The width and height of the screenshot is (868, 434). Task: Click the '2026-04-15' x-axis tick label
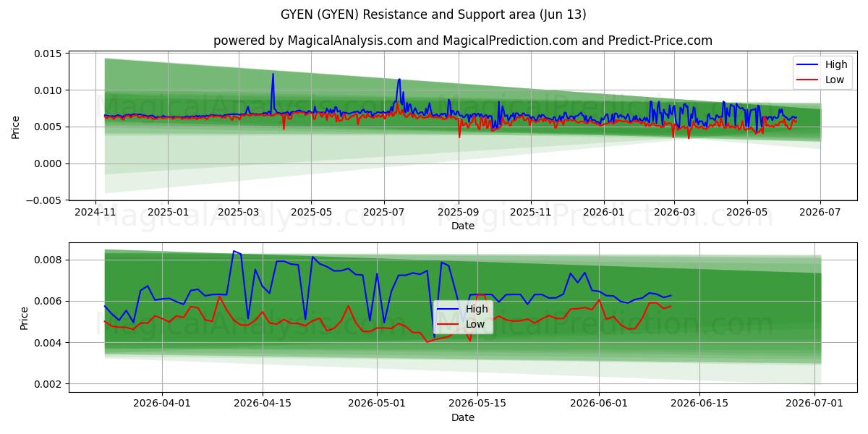[x=262, y=404]
